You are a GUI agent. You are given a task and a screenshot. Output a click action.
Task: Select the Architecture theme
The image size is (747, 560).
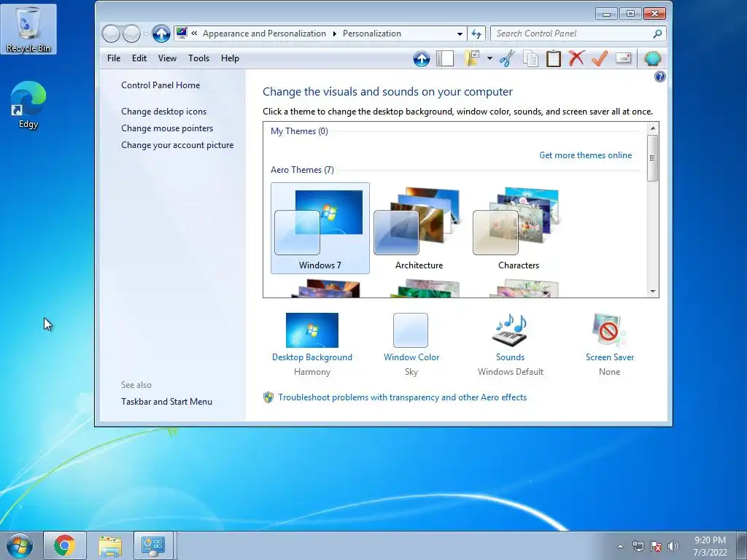click(419, 228)
